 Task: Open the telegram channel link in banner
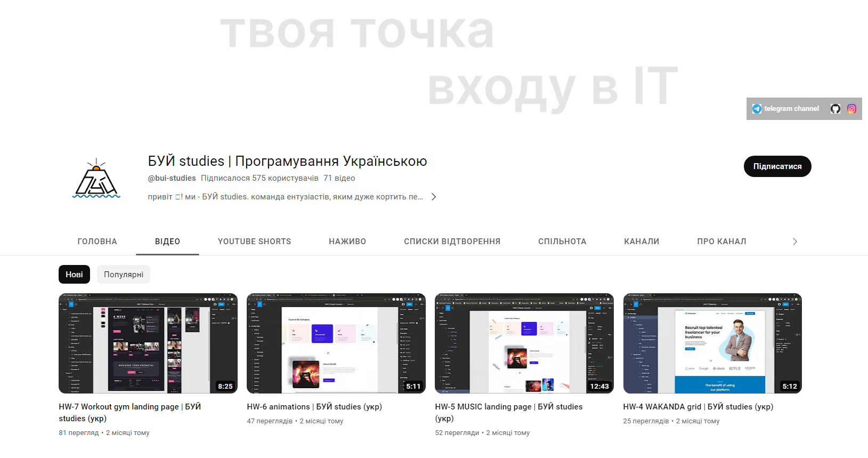tap(786, 109)
